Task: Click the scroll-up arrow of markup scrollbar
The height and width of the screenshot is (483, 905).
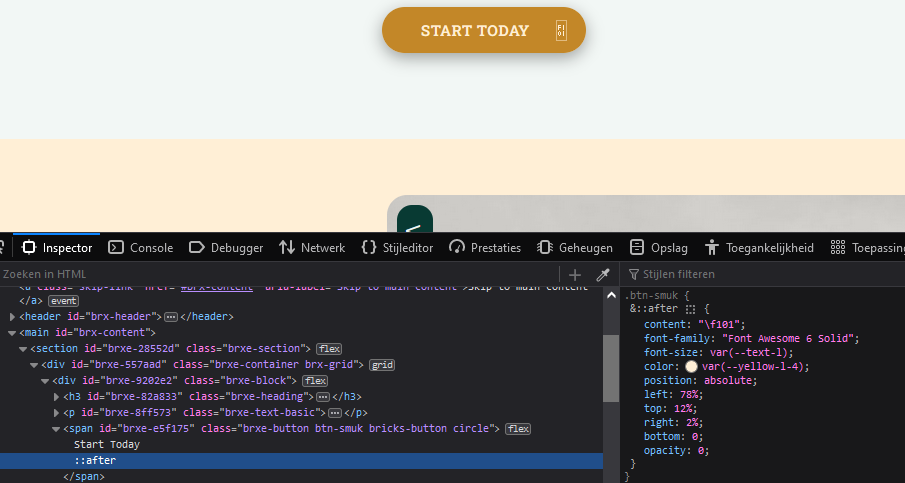Action: coord(611,295)
